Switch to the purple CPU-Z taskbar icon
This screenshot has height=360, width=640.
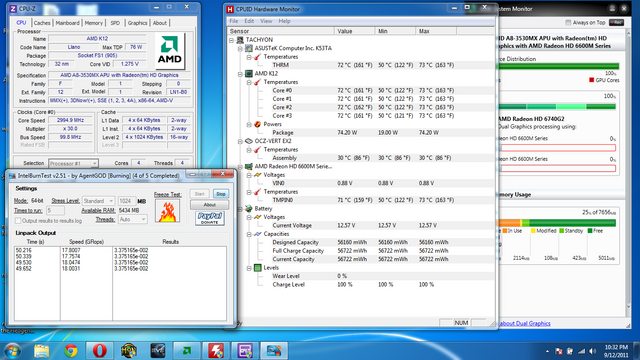245,351
